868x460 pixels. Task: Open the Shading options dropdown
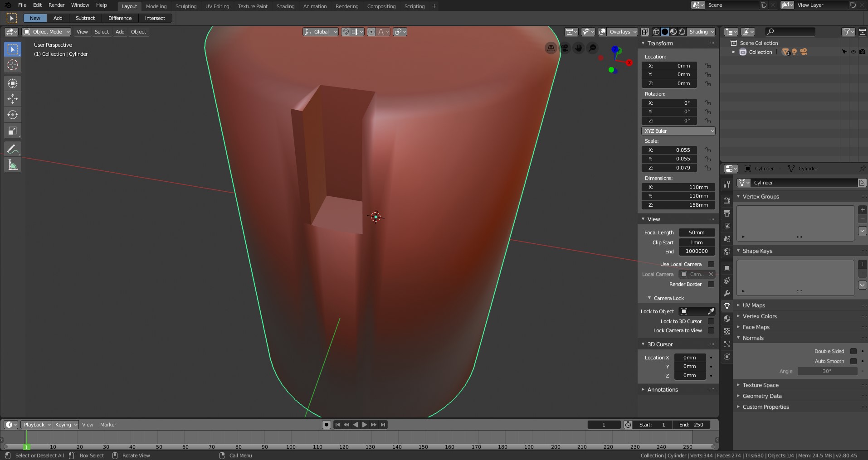tap(701, 32)
